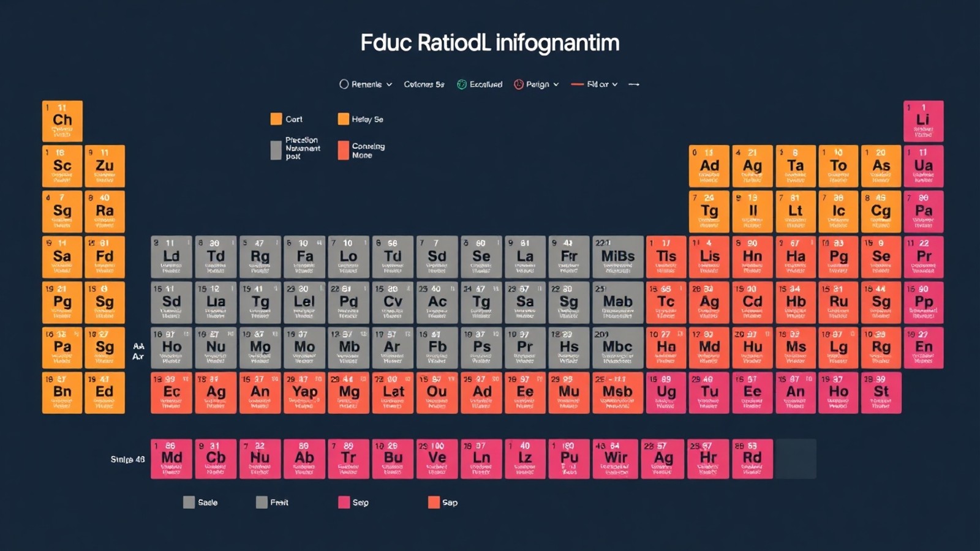980x551 pixels.
Task: Open the Fil or dropdown chevron
Action: tap(615, 84)
